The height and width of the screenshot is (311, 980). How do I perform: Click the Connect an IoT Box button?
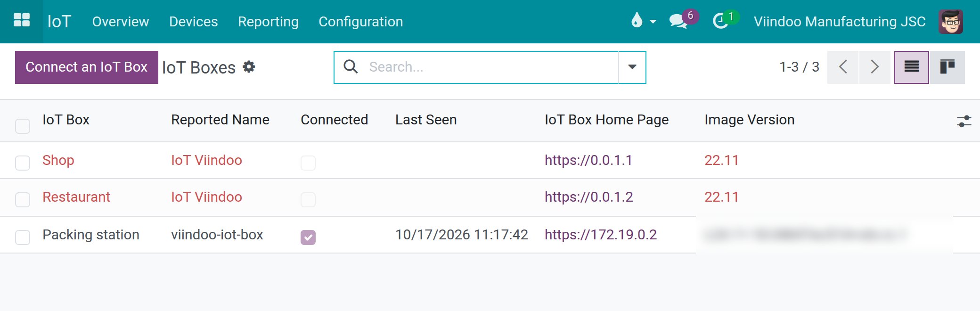[x=87, y=67]
